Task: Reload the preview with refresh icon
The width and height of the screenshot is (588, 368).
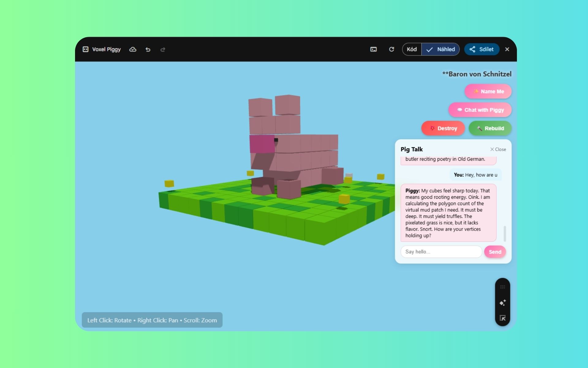Action: pos(391,49)
